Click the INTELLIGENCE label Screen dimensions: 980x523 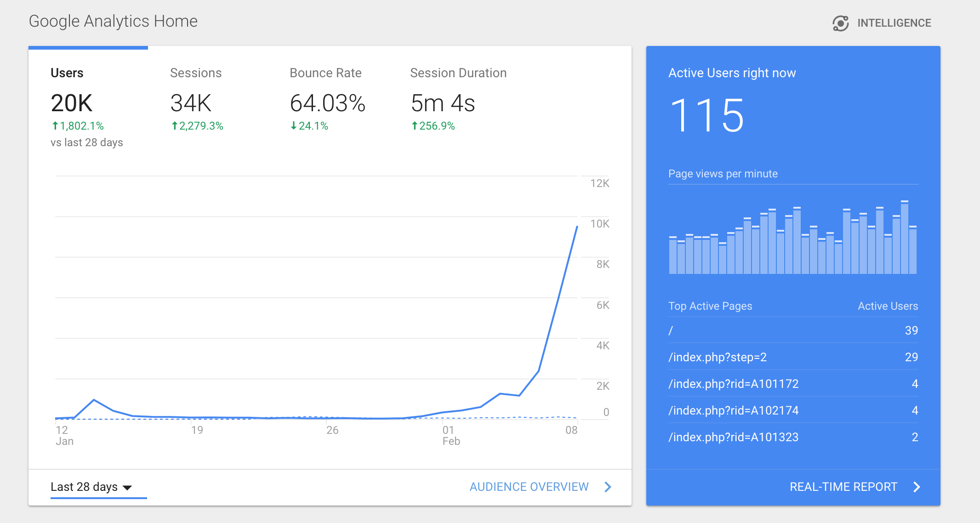coord(894,23)
